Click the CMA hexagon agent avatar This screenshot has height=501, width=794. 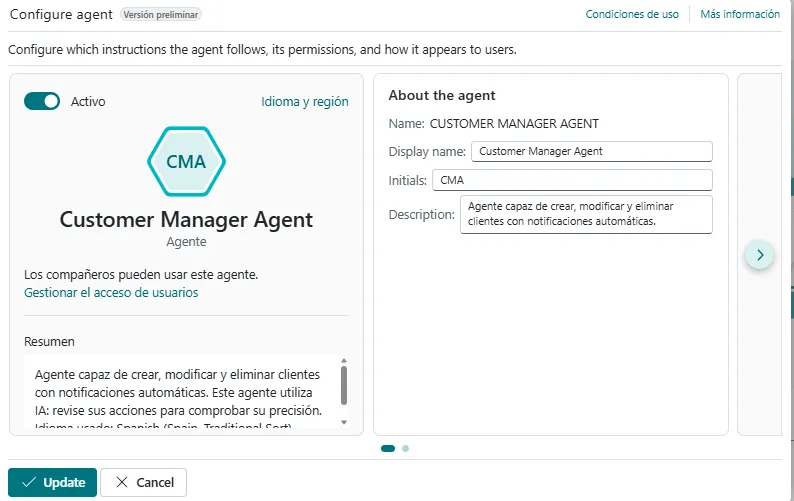point(186,161)
